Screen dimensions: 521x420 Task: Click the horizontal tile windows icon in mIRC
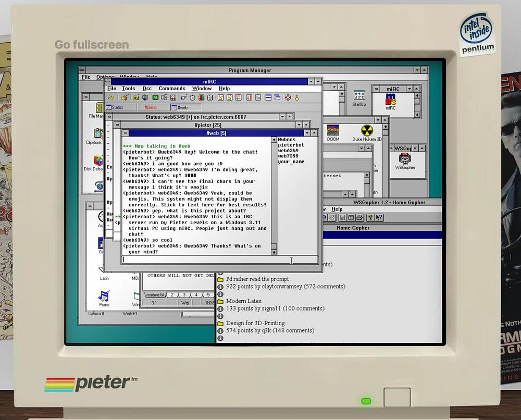pos(268,97)
